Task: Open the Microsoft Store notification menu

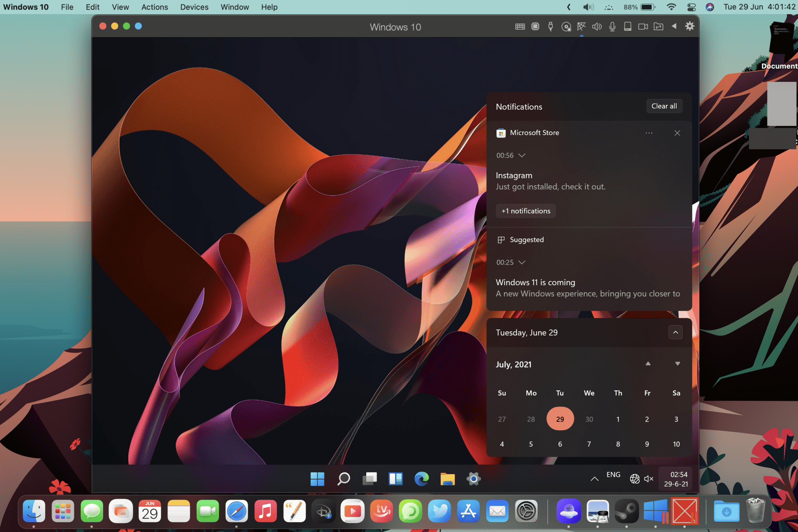Action: pyautogui.click(x=649, y=133)
